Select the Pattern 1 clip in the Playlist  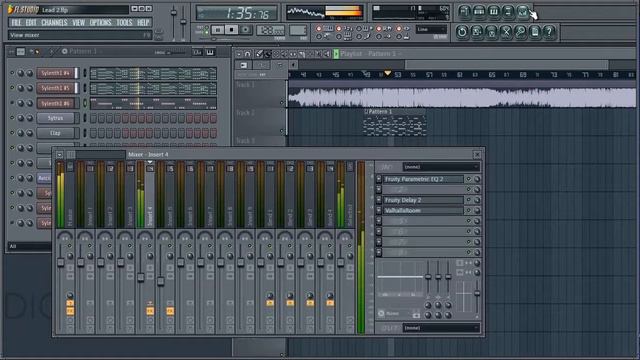coord(395,122)
